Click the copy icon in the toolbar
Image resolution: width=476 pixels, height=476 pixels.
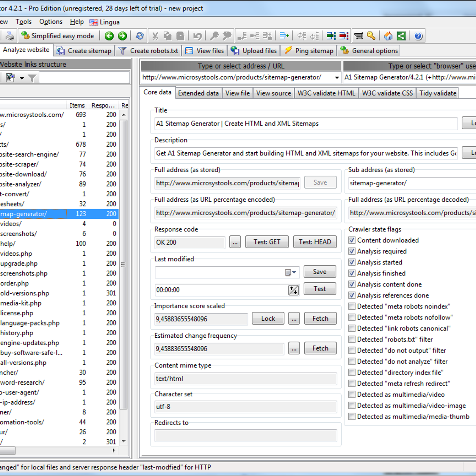click(167, 36)
